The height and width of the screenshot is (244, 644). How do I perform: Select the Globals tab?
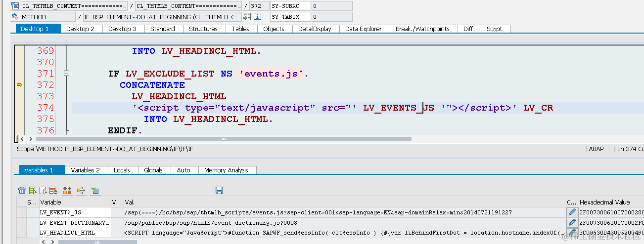click(153, 170)
